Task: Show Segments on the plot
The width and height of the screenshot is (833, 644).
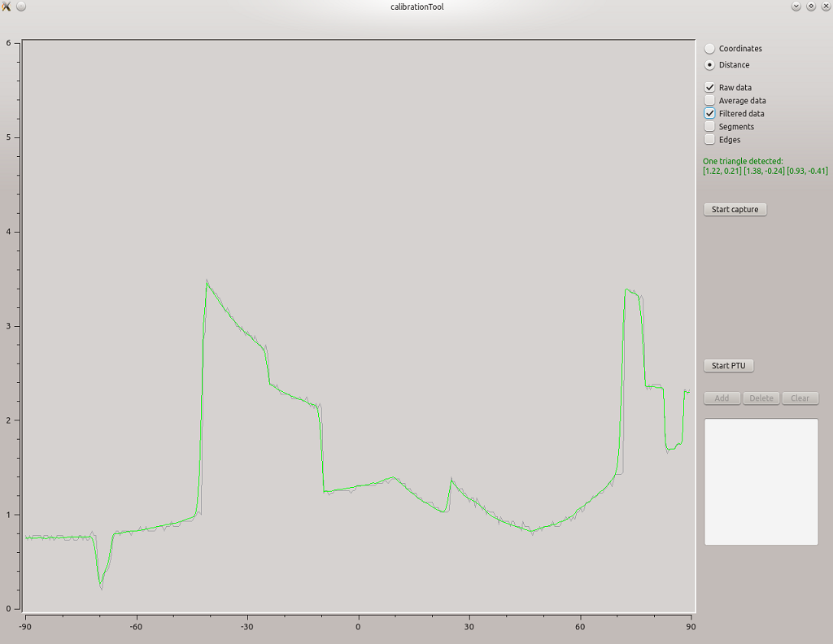Action: pyautogui.click(x=710, y=127)
